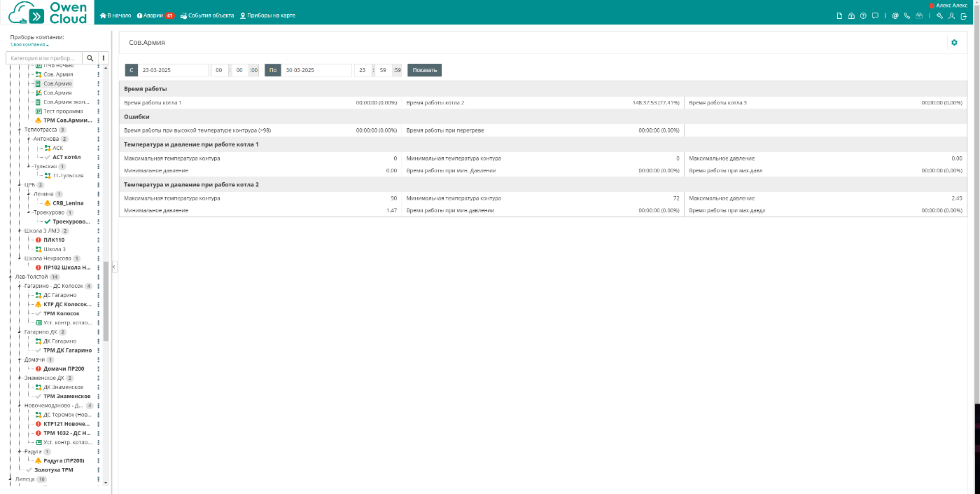Open the 'Своя компания' company dropdown
Viewport: 980px width, 494px height.
pyautogui.click(x=29, y=45)
